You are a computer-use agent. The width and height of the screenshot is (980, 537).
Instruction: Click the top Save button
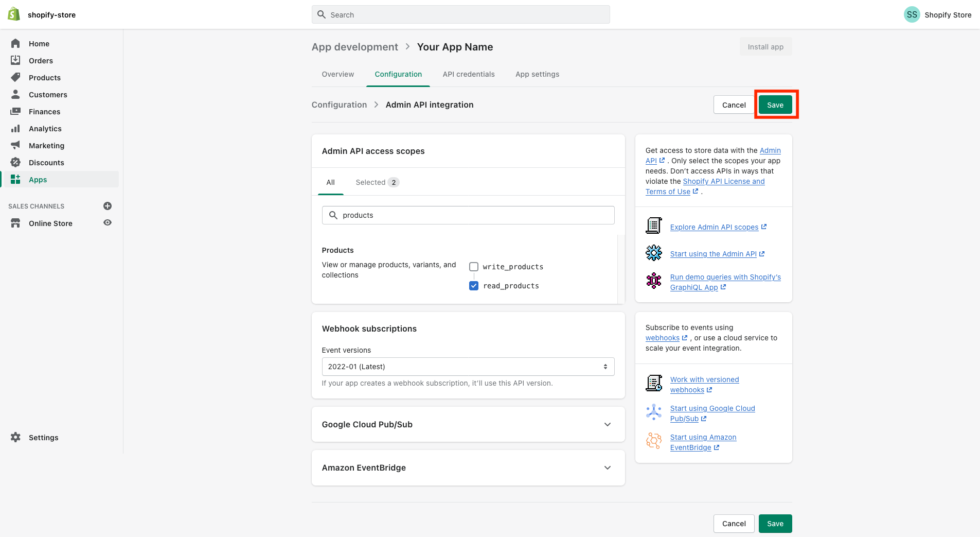(775, 105)
